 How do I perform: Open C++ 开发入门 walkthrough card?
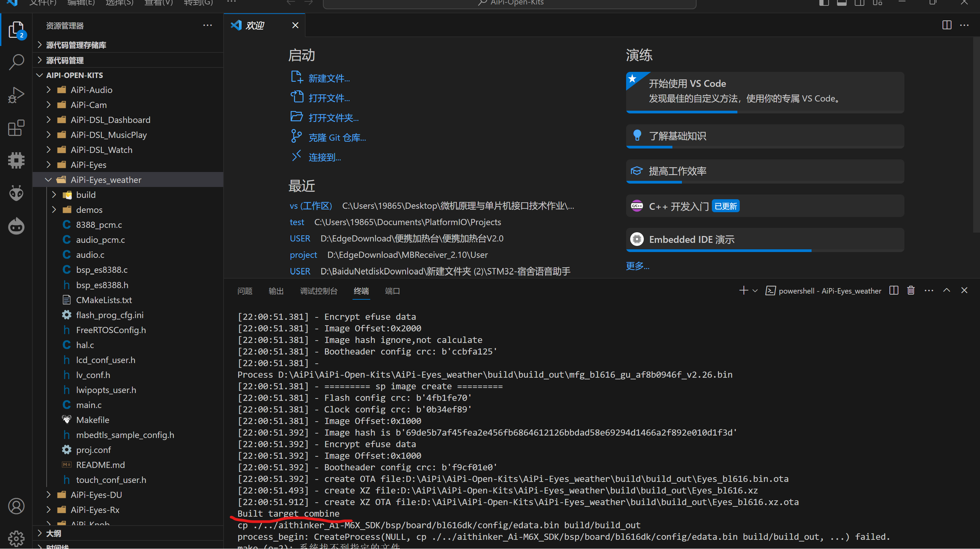[765, 206]
